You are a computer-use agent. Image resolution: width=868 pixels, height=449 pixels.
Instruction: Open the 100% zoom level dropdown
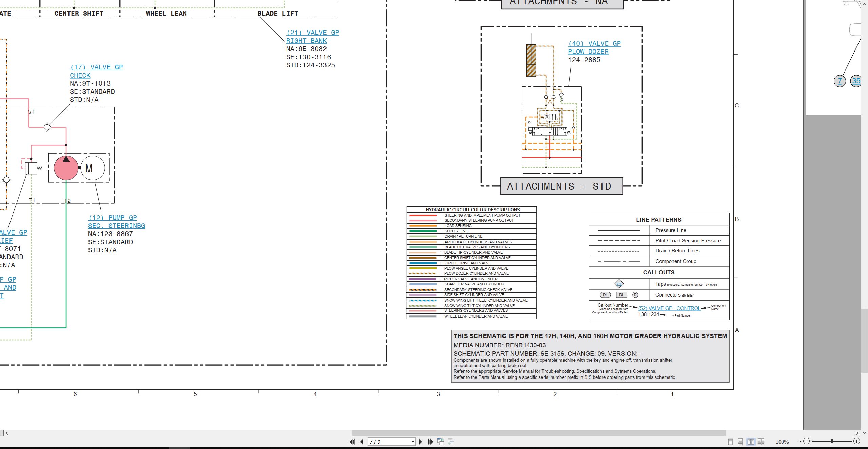(x=800, y=442)
